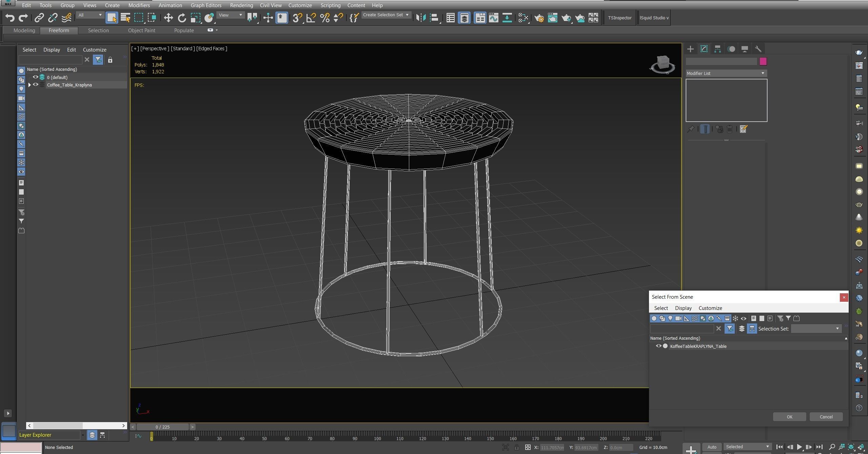This screenshot has height=454, width=868.
Task: Open the Modifier List dropdown
Action: click(726, 73)
